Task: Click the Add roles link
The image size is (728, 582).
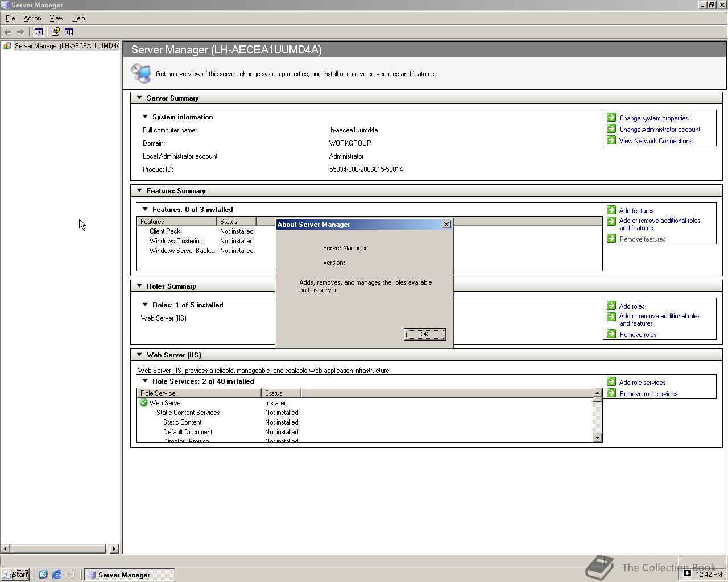Action: [632, 306]
